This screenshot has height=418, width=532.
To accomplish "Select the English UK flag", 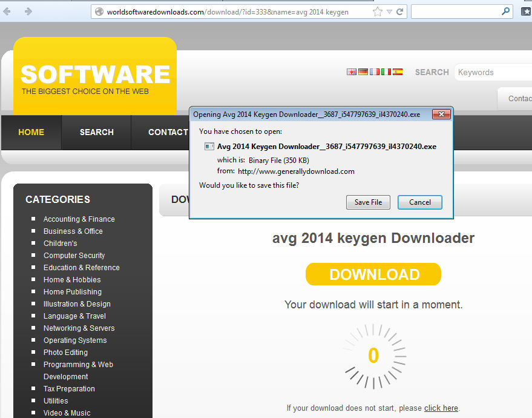I will [x=352, y=71].
